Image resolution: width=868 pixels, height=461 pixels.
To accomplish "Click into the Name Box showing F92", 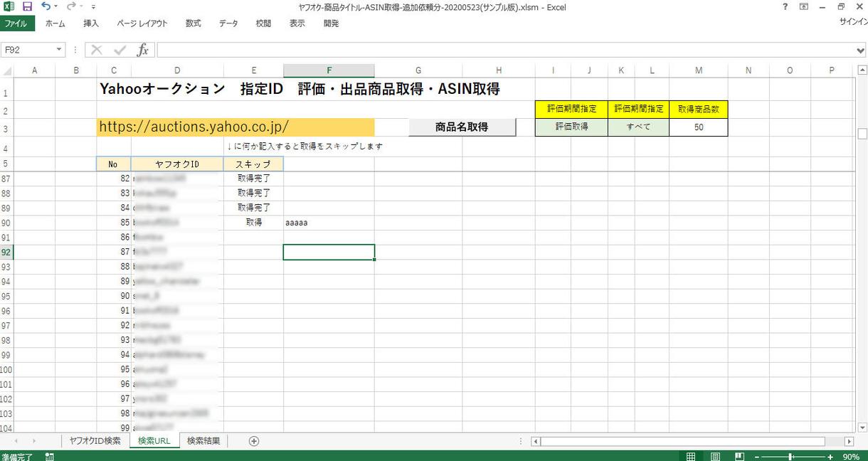I will (x=27, y=50).
